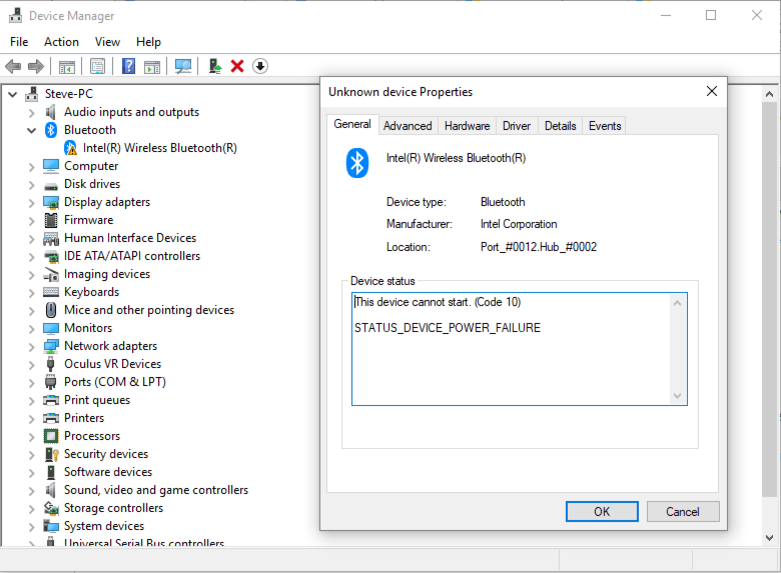Expand IDE ATA/ATAPI controllers category

pyautogui.click(x=32, y=257)
